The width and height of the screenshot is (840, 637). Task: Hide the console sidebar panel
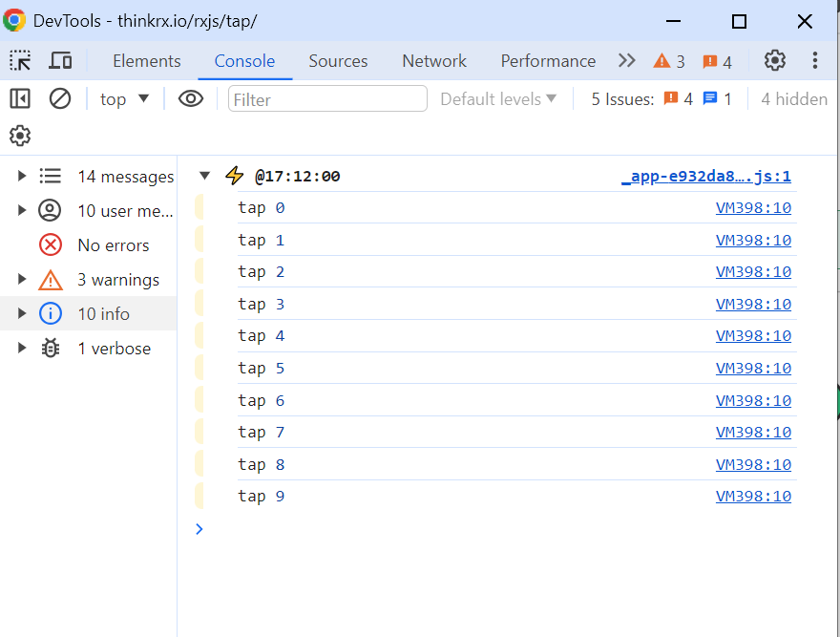coord(19,98)
